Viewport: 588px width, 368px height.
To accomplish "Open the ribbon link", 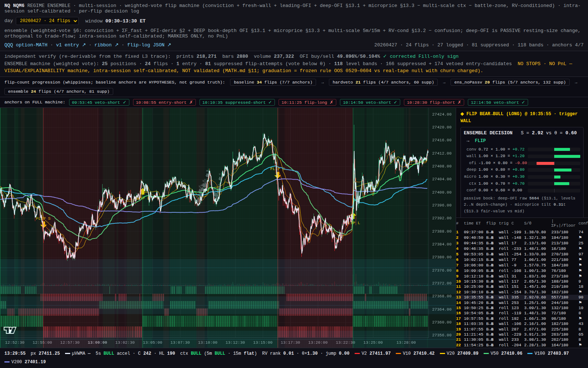I will coord(106,45).
